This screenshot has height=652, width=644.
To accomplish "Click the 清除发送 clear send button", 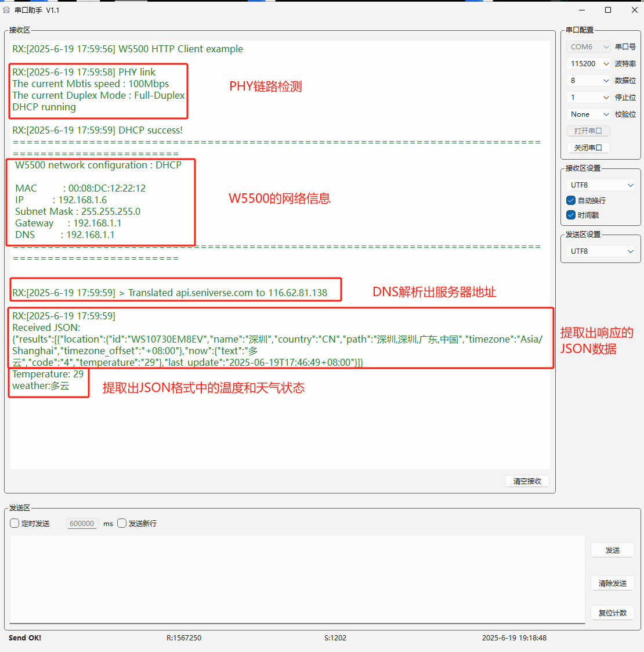I will click(612, 583).
